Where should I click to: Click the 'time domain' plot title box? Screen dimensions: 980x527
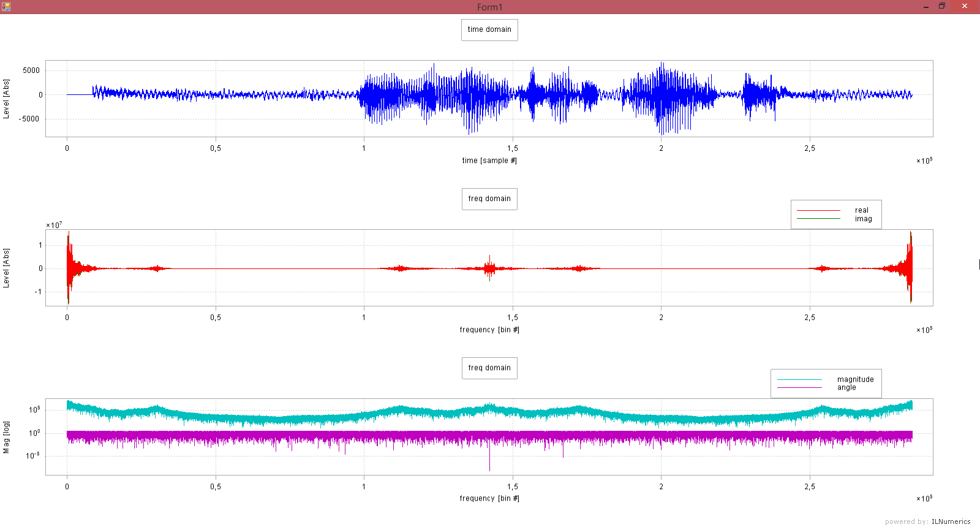tap(489, 29)
